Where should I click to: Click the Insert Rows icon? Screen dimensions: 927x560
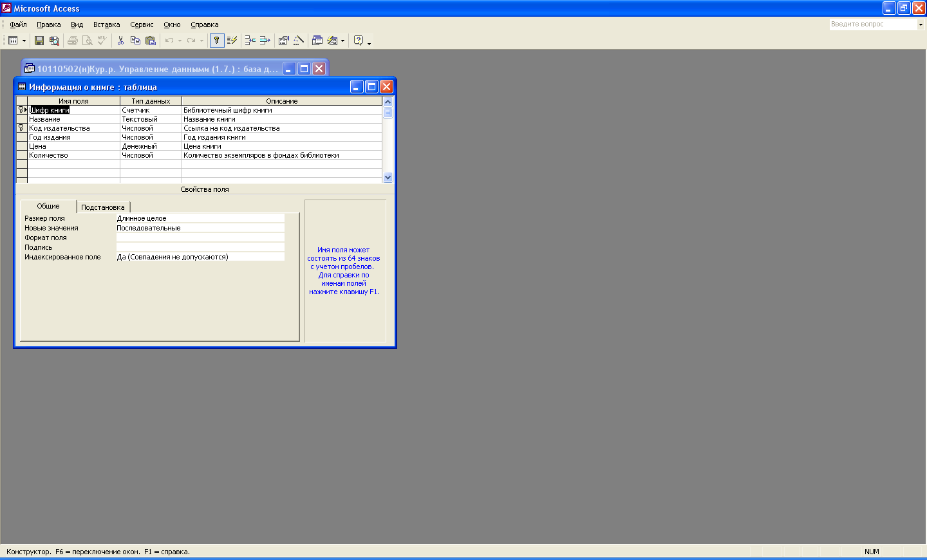250,41
